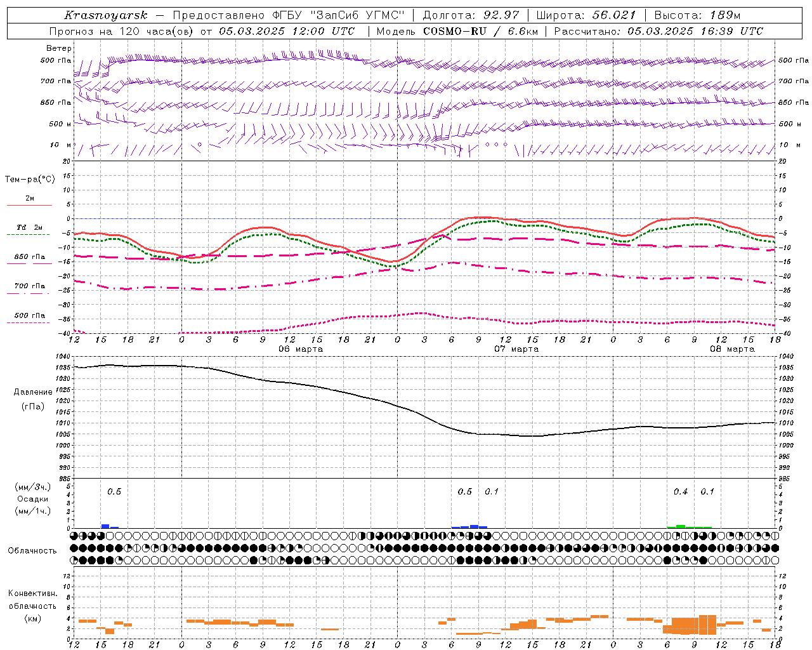
Task: Click the 'Td 2м' dew point legend label
Action: 30,227
